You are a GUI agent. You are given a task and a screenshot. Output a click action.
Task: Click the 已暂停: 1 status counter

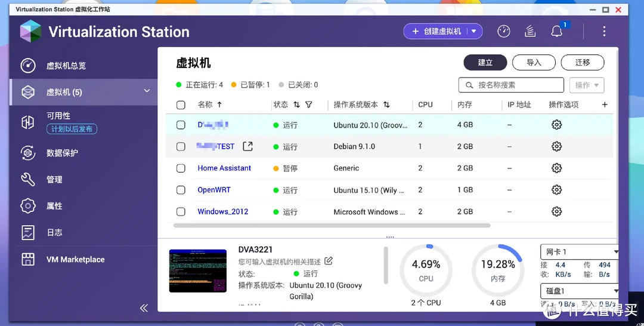[x=250, y=85]
